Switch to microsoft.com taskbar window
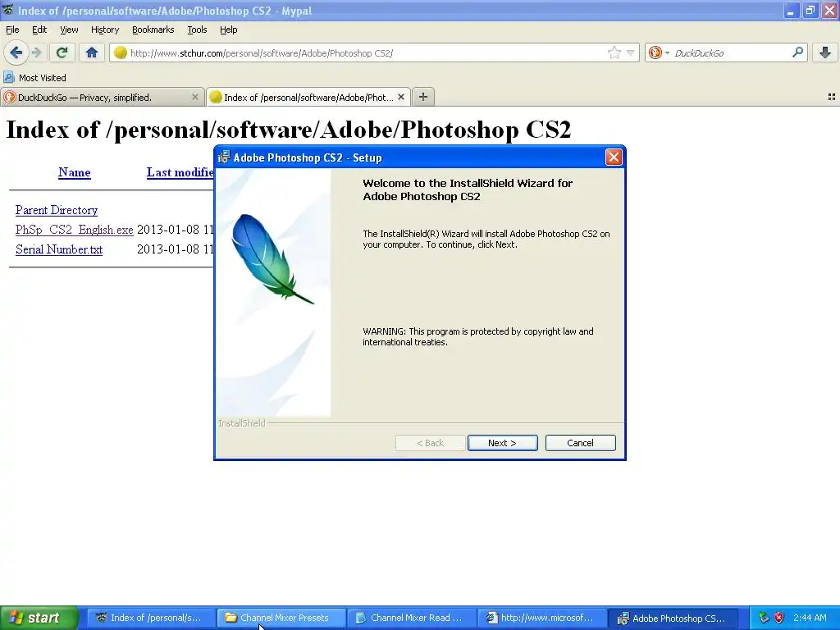The image size is (840, 630). pos(541,619)
